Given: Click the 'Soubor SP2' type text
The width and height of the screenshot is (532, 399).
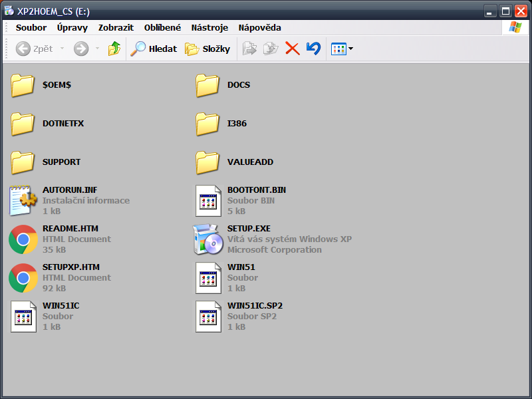Looking at the screenshot, I should point(252,317).
